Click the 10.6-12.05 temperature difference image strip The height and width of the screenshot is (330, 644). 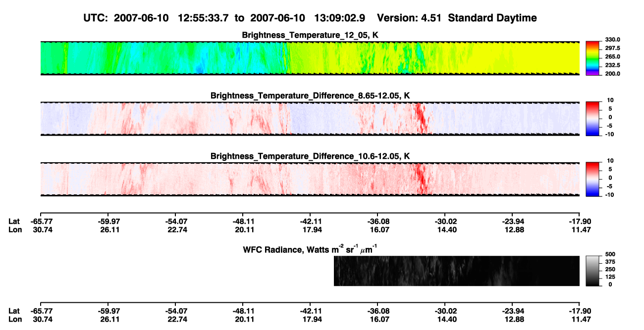tap(310, 179)
